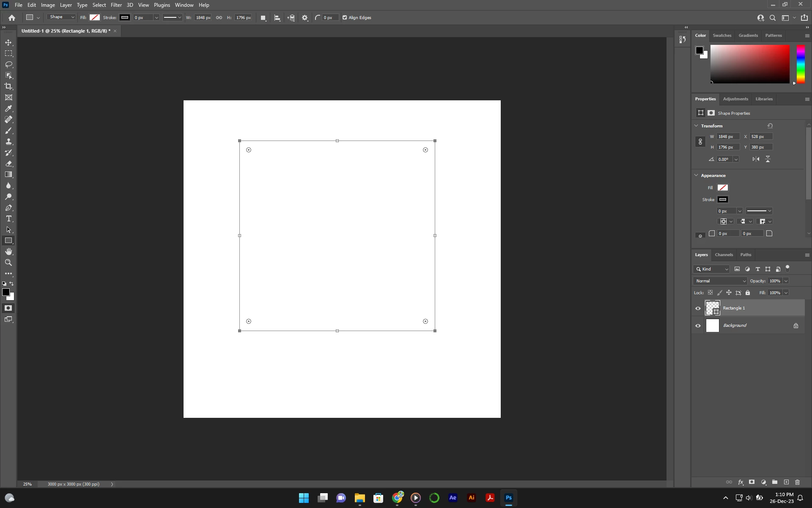Screen dimensions: 812x508
Task: Select the Horizontal Type tool
Action: click(x=8, y=219)
